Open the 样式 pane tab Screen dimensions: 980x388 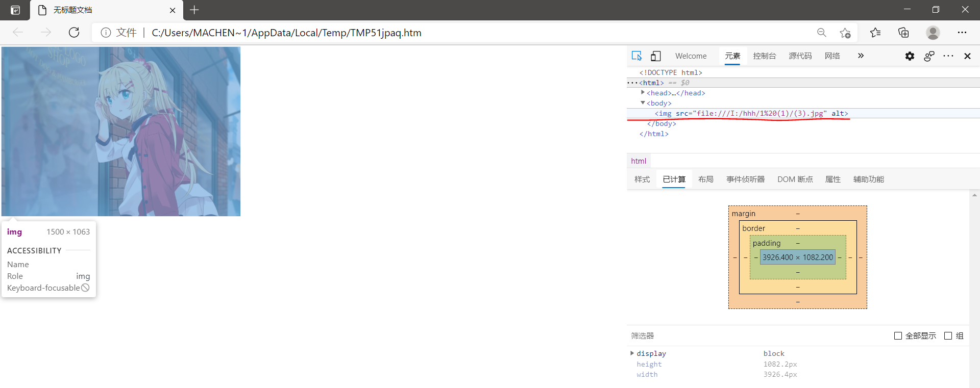coord(642,179)
